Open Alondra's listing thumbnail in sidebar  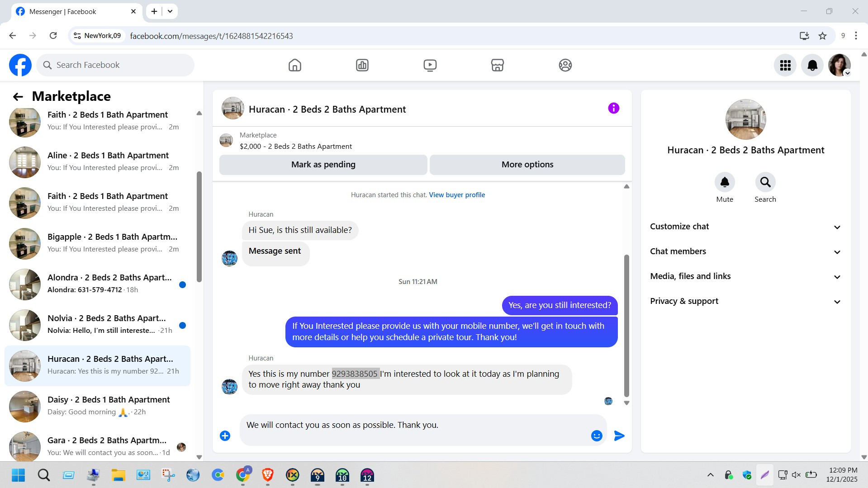(x=25, y=284)
